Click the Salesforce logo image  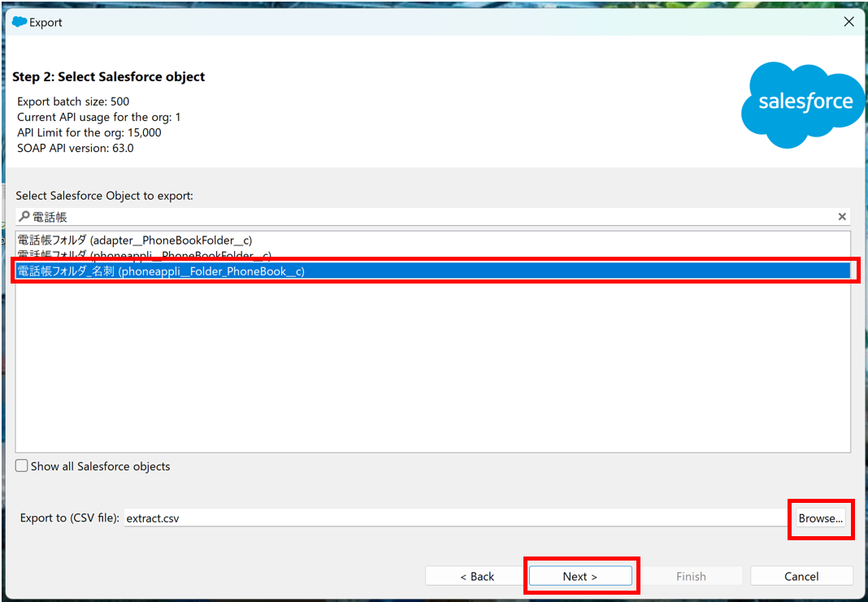(x=803, y=105)
